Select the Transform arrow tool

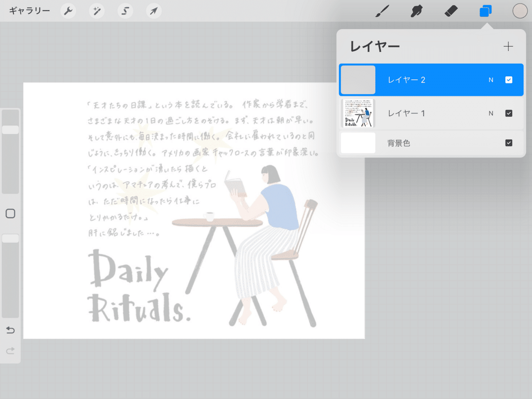[153, 11]
